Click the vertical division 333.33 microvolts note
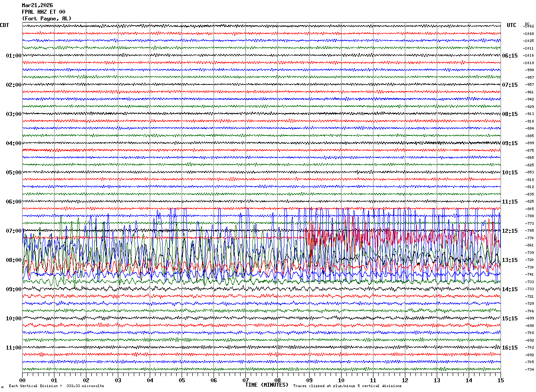 point(56,386)
